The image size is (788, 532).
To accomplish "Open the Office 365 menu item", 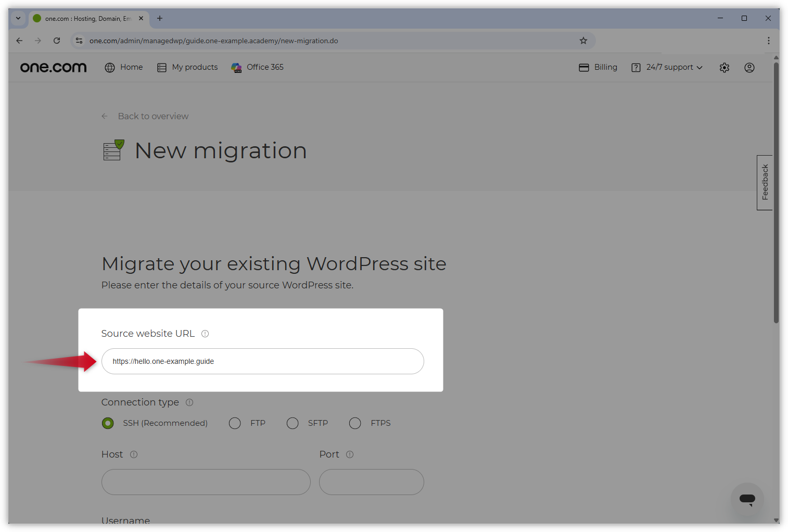I will [258, 67].
